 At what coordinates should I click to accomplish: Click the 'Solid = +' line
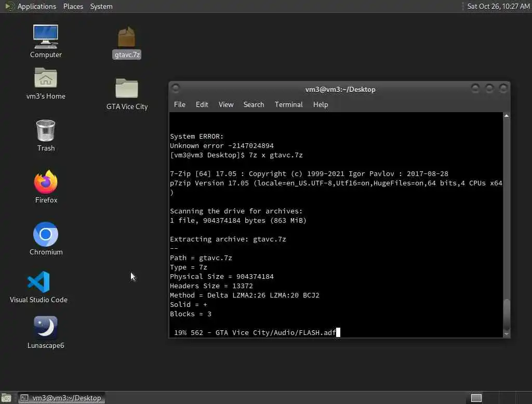tap(188, 305)
